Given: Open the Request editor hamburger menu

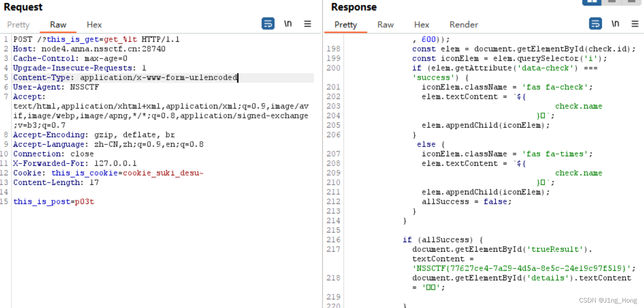Looking at the screenshot, I should [308, 24].
